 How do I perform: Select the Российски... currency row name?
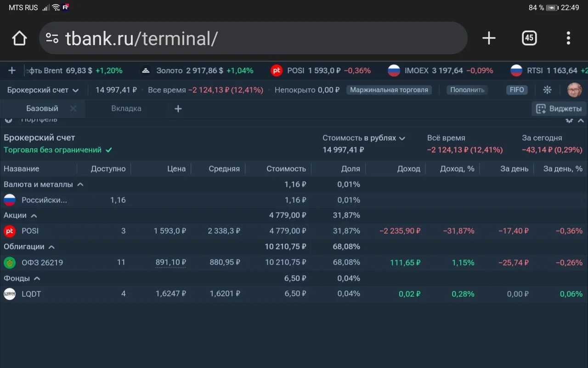click(x=45, y=200)
